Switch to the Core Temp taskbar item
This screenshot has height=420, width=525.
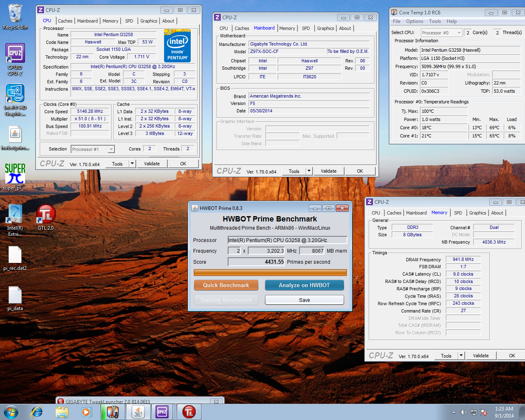pyautogui.click(x=112, y=412)
